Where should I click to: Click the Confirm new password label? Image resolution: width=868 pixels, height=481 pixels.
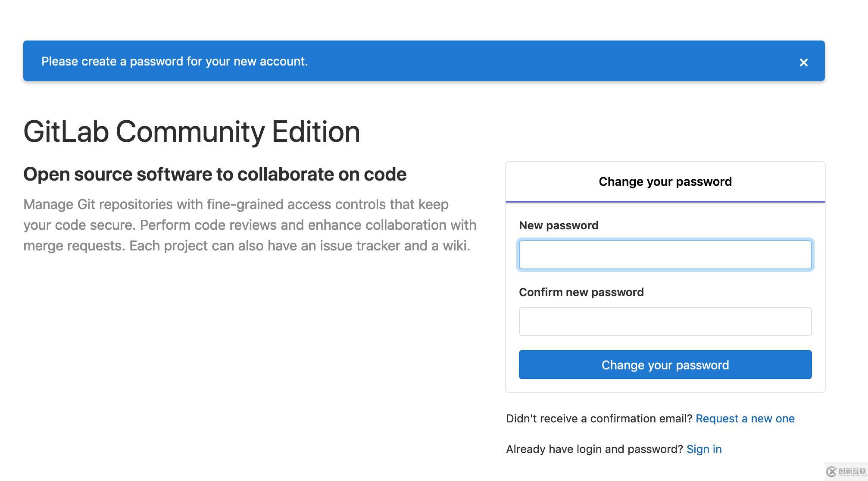click(581, 292)
